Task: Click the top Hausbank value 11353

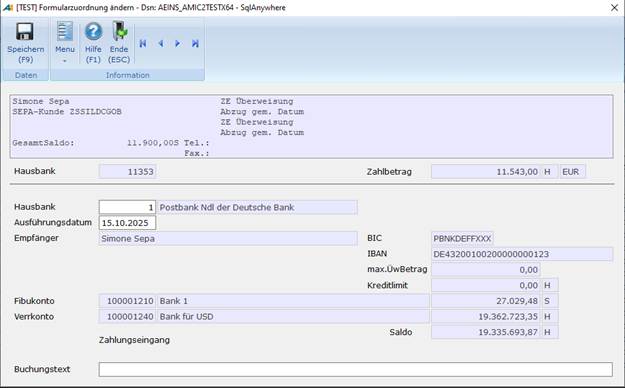Action: [x=127, y=172]
